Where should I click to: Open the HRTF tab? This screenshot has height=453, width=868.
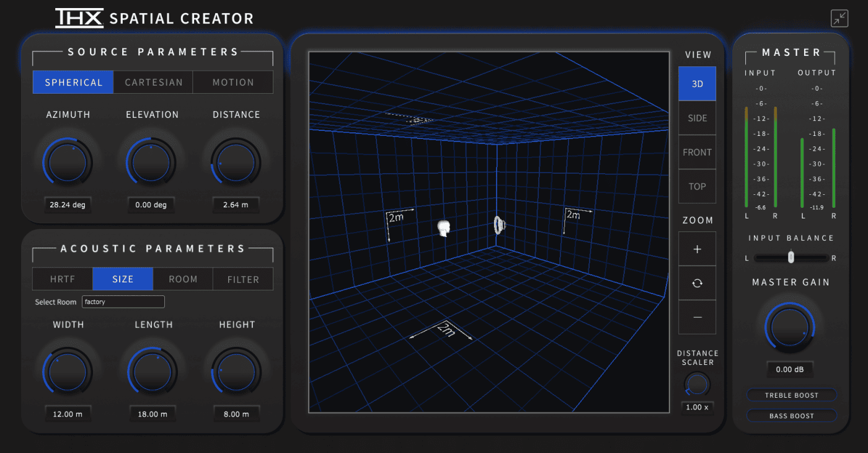click(63, 279)
